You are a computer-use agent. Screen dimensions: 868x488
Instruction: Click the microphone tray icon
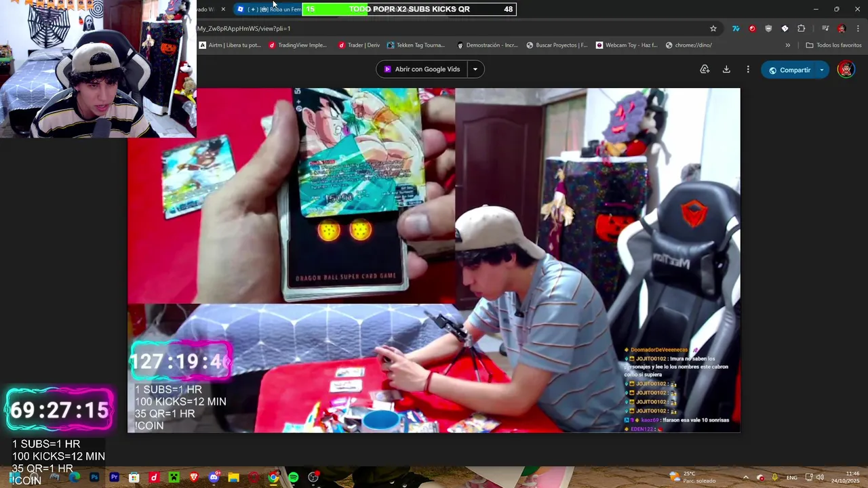tap(775, 477)
